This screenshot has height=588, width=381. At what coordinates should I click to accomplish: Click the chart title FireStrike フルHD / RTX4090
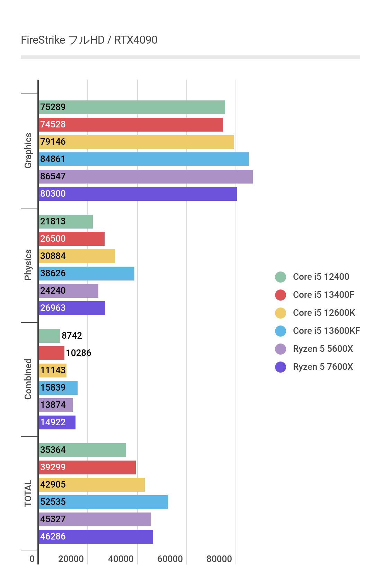point(89,40)
